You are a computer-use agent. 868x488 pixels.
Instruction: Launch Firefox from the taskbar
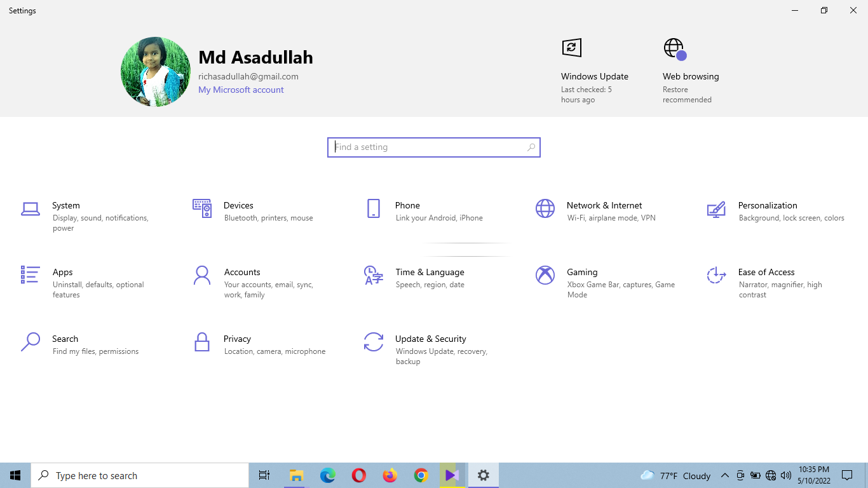pyautogui.click(x=390, y=475)
